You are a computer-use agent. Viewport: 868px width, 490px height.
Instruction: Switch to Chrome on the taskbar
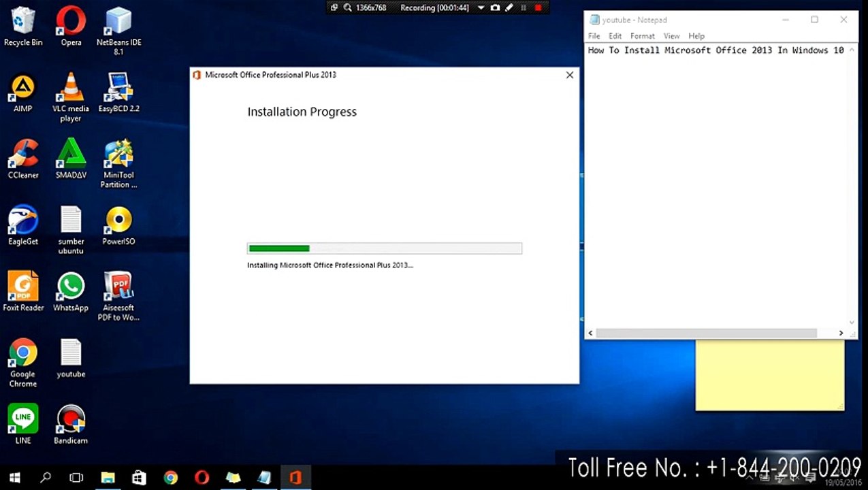(170, 478)
